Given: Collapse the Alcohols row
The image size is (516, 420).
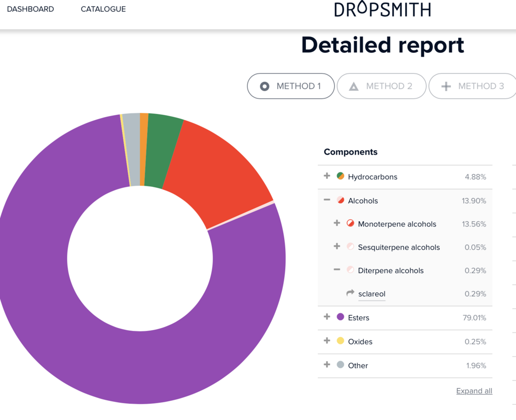Looking at the screenshot, I should point(327,199).
